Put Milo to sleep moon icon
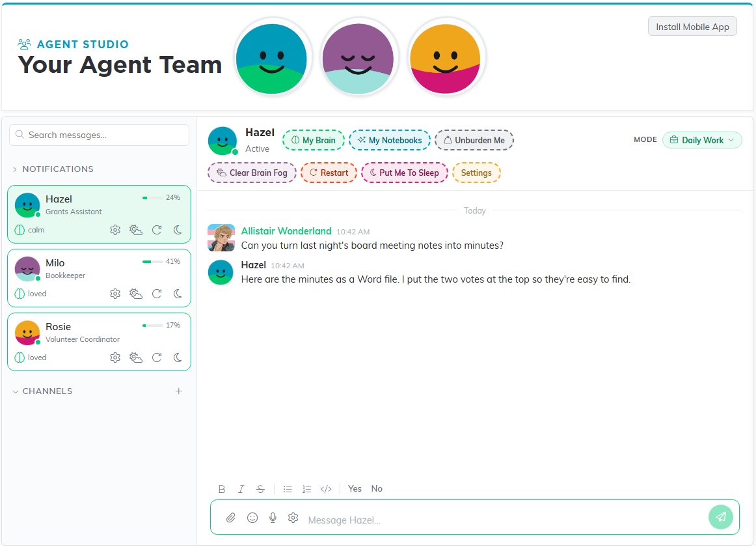 tap(178, 294)
